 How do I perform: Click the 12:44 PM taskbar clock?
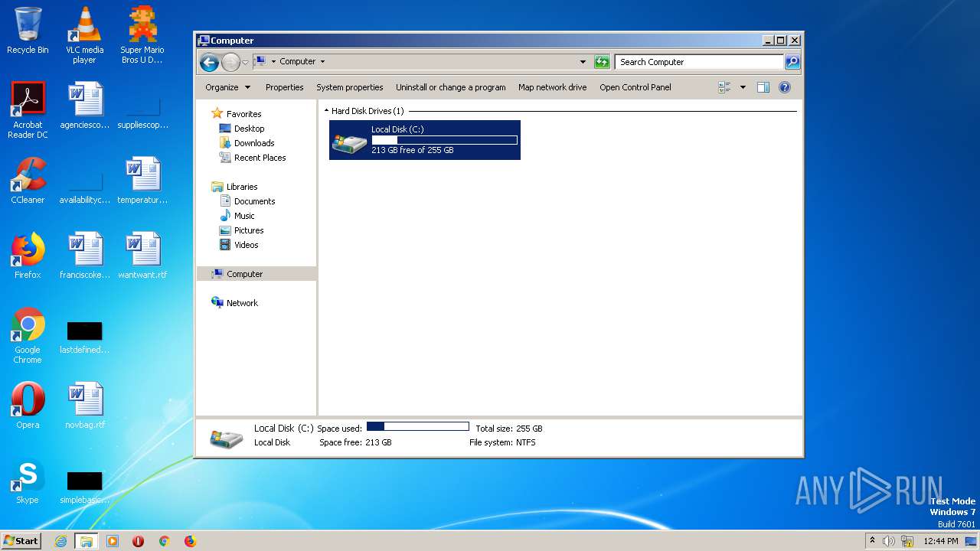[940, 541]
